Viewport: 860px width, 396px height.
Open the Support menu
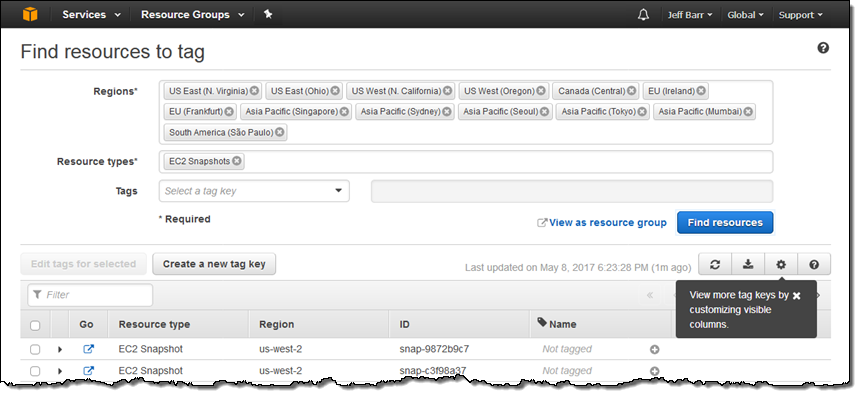tap(801, 15)
